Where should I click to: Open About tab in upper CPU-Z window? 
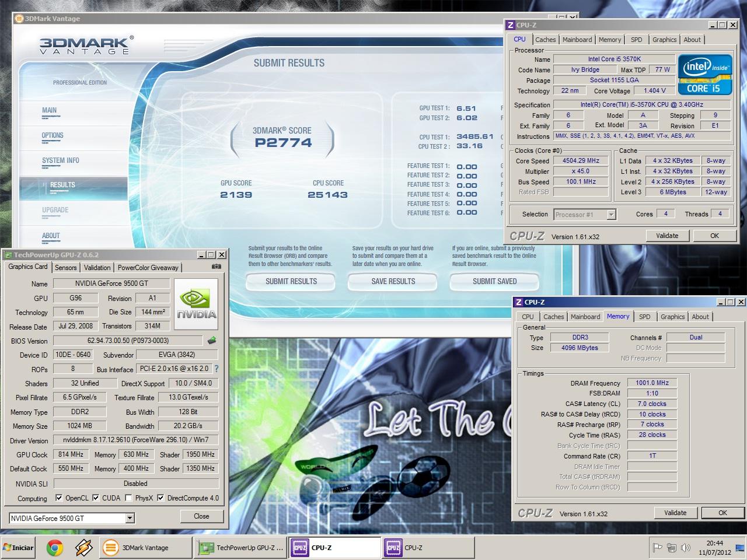point(693,40)
